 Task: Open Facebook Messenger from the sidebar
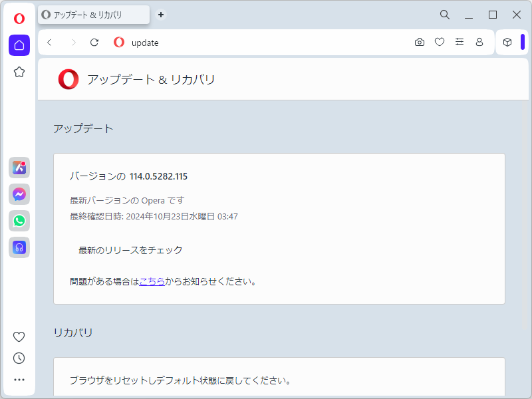pyautogui.click(x=19, y=194)
